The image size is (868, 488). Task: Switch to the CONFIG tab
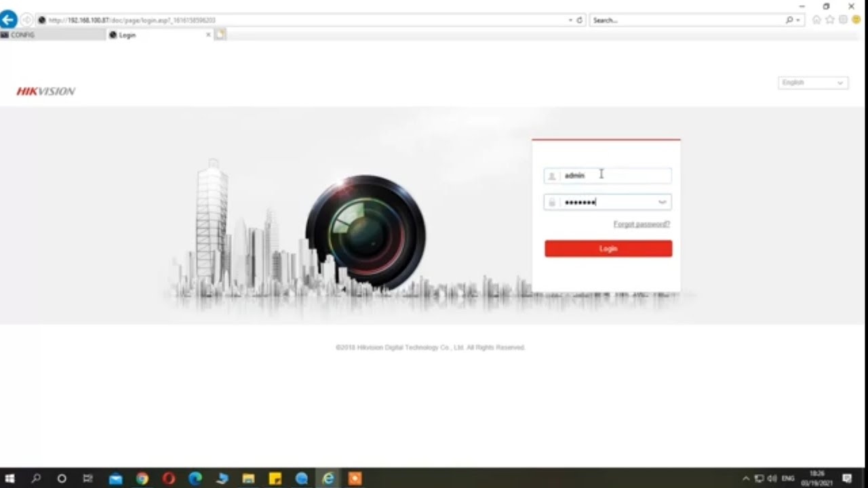(x=53, y=35)
